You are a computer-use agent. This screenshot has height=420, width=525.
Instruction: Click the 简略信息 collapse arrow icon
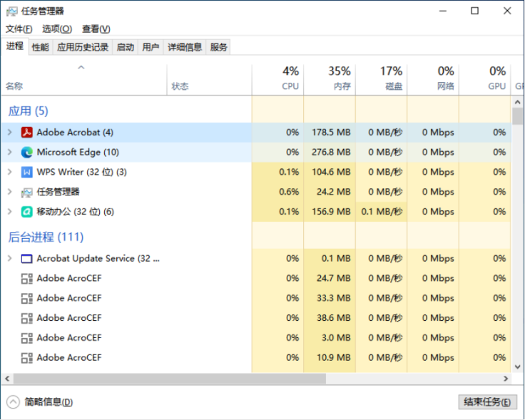(x=13, y=402)
